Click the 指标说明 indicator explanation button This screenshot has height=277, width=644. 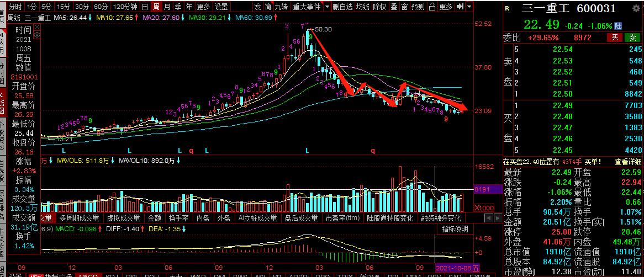(x=455, y=229)
